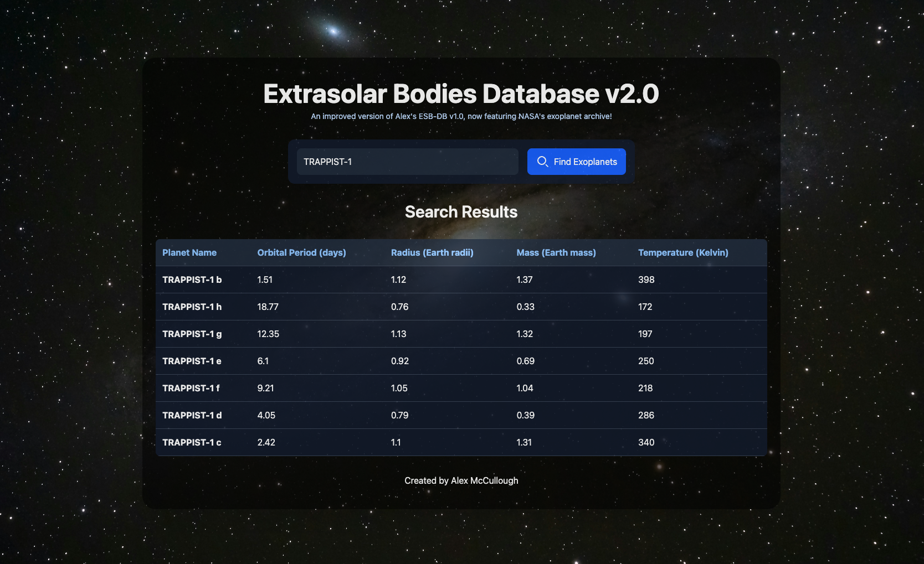Click mass value 1.31
The height and width of the screenshot is (564, 924).
(524, 442)
